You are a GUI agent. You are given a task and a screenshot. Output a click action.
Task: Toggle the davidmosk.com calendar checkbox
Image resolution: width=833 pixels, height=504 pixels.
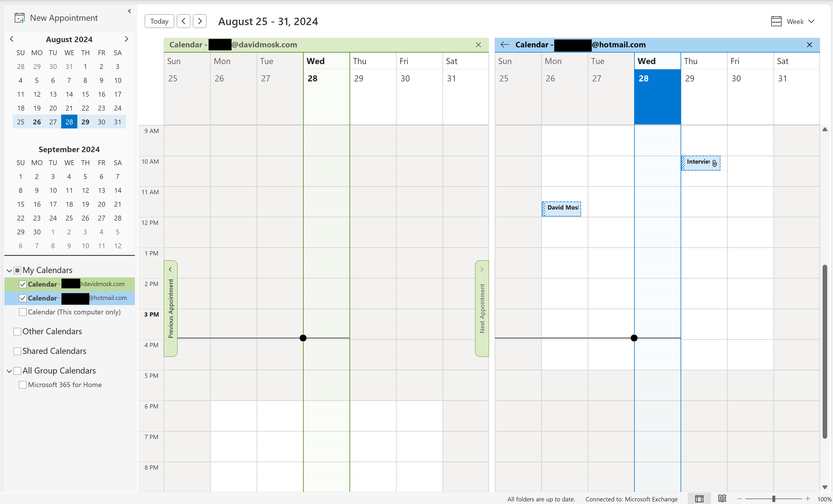[x=22, y=283]
